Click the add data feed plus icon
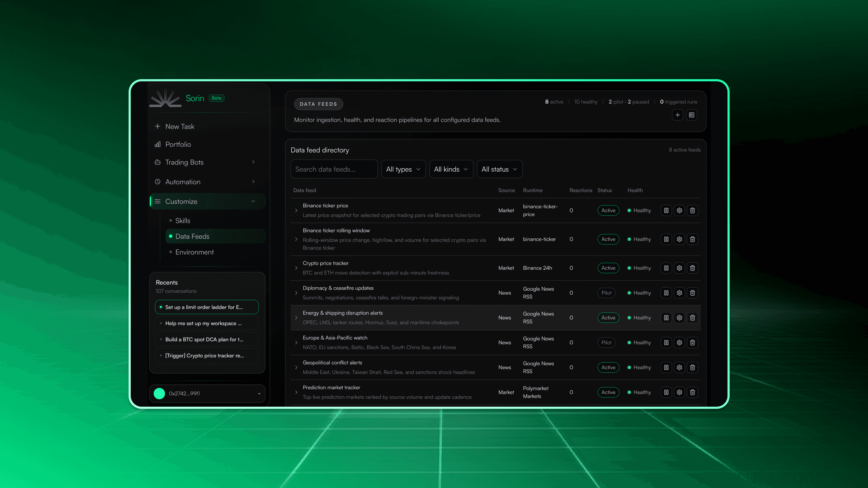Image resolution: width=868 pixels, height=488 pixels. pyautogui.click(x=677, y=115)
